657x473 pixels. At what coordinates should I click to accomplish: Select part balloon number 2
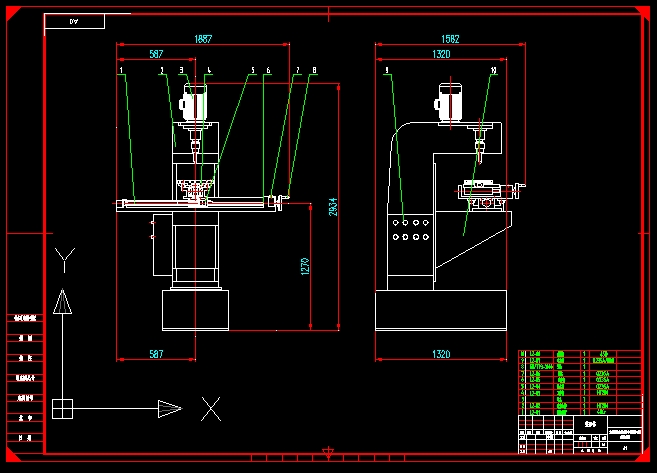[162, 70]
